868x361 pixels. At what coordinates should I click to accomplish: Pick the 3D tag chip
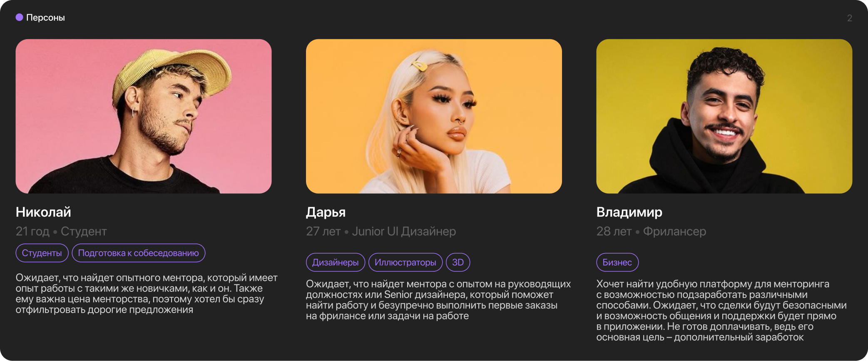coord(458,262)
